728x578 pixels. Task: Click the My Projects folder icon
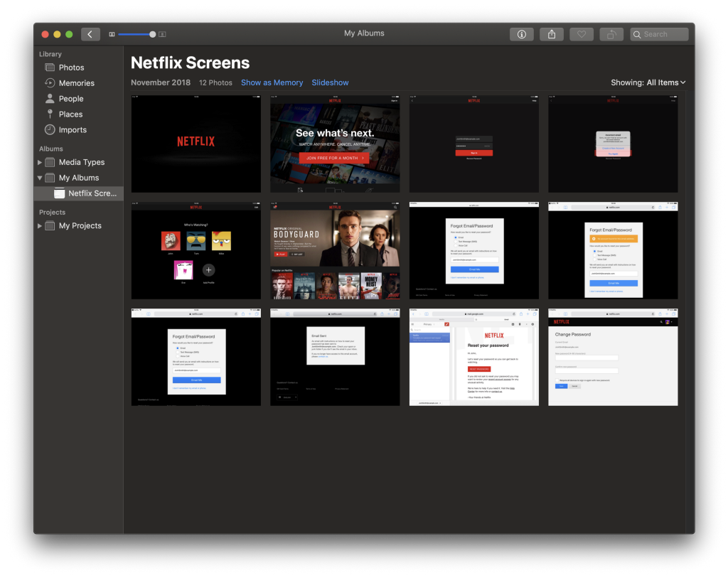pyautogui.click(x=50, y=226)
